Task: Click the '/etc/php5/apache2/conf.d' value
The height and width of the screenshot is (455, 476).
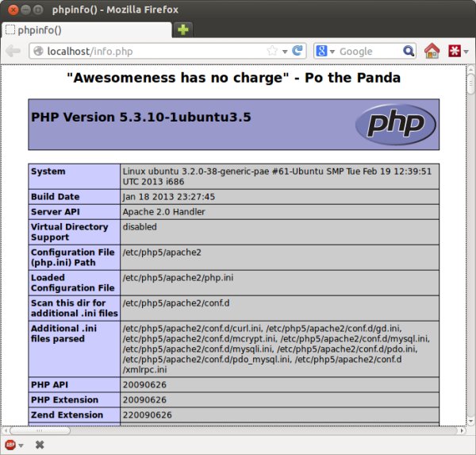Action: (176, 303)
